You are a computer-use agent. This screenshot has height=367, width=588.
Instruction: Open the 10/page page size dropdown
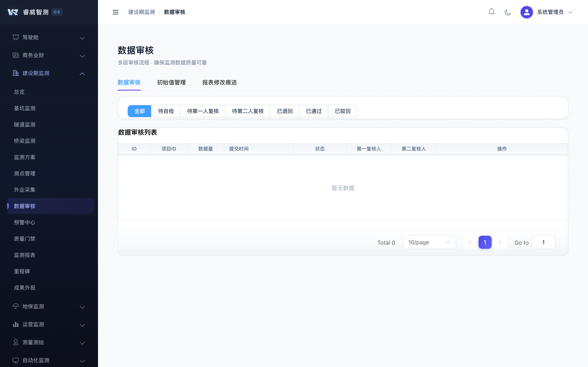pyautogui.click(x=429, y=242)
